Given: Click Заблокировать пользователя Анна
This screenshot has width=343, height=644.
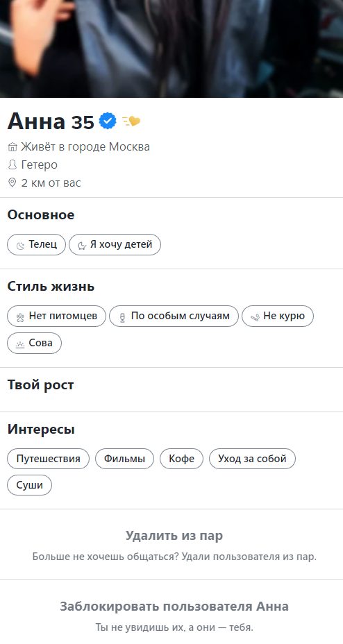Looking at the screenshot, I should (174, 607).
